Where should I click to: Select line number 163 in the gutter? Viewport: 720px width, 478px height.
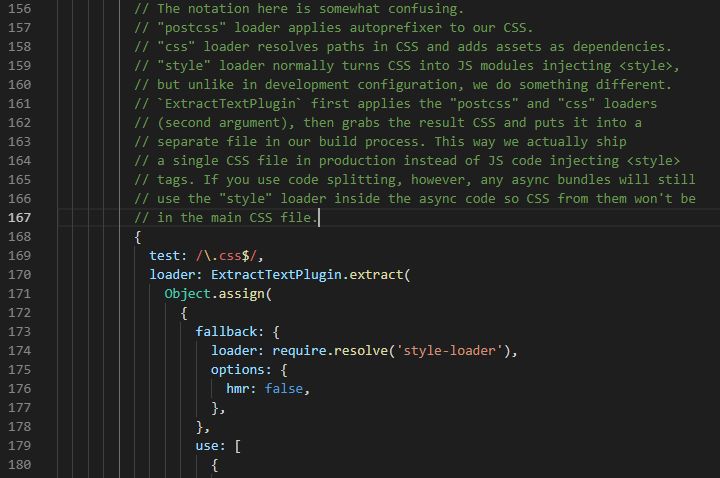click(19, 142)
